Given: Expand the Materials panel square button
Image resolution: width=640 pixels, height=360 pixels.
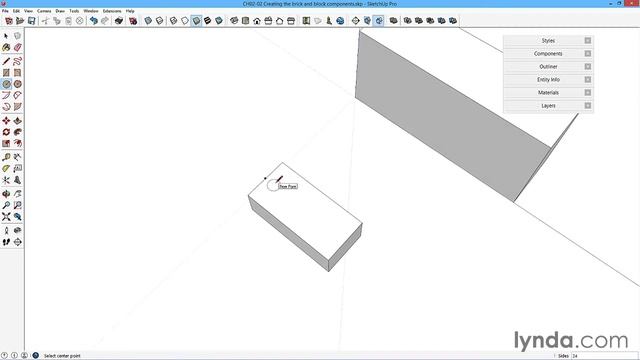Looking at the screenshot, I should click(588, 93).
